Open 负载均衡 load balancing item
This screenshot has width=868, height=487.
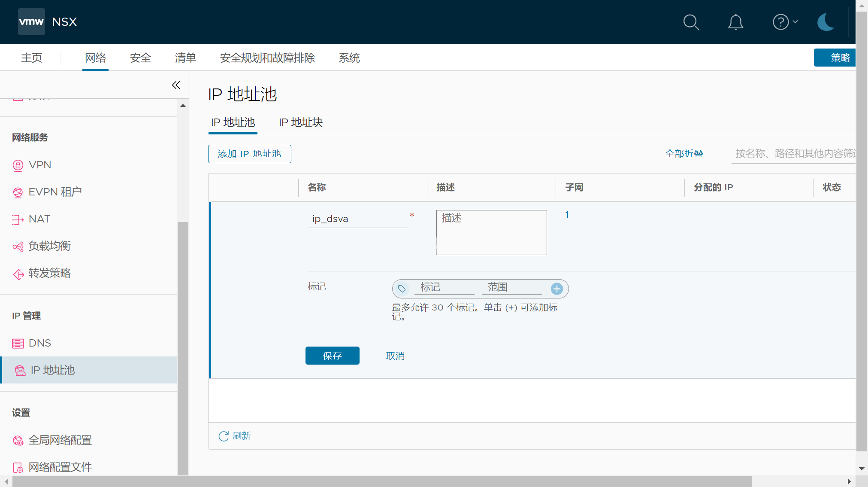(x=49, y=246)
